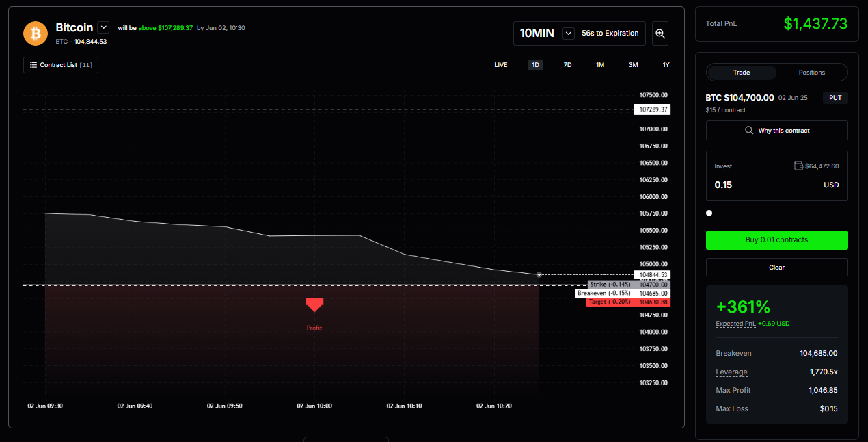Open the Why this contract explanation
Viewport: 868px width, 442px height.
coord(777,131)
